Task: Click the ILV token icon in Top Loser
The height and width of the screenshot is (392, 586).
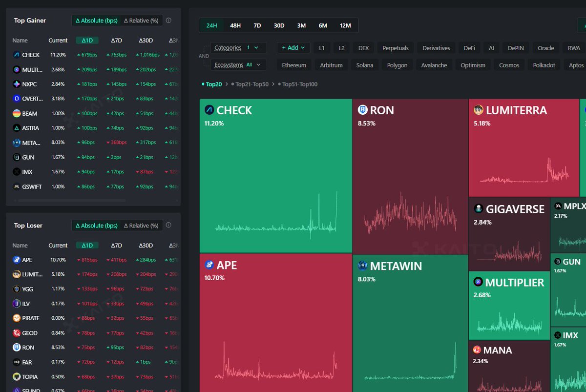Action: (16, 304)
